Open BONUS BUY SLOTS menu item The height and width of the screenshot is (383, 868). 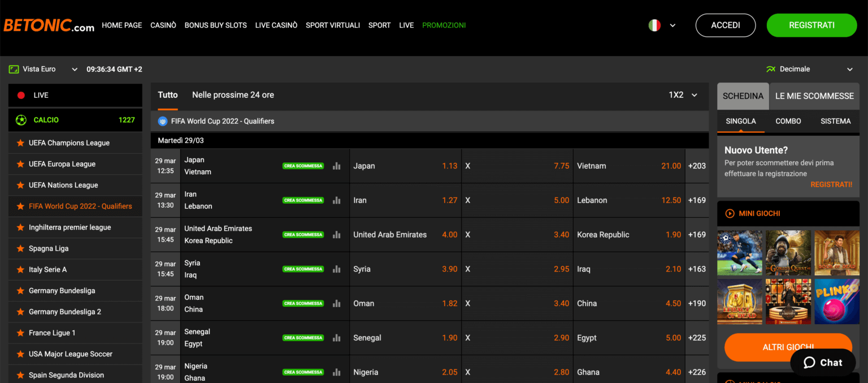click(216, 25)
